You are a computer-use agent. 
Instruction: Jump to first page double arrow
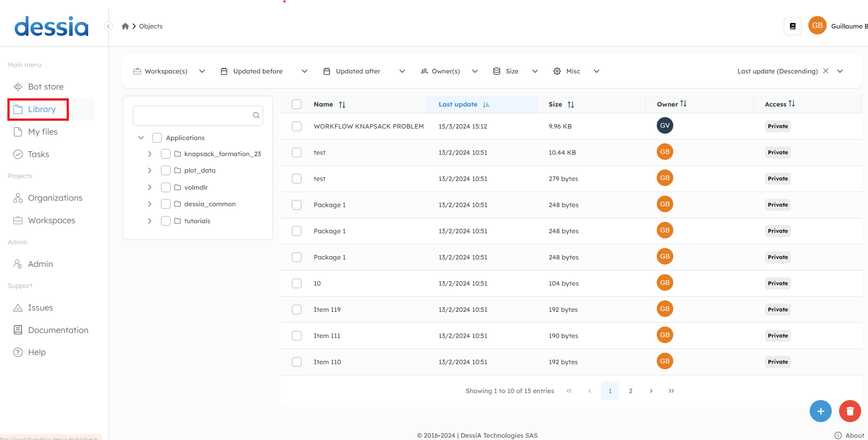click(569, 391)
